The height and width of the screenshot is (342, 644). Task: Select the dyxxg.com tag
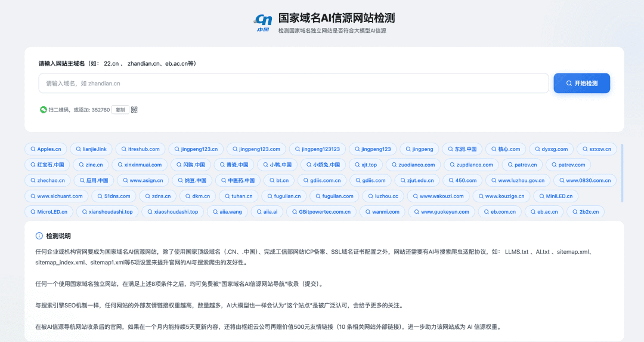coord(551,149)
